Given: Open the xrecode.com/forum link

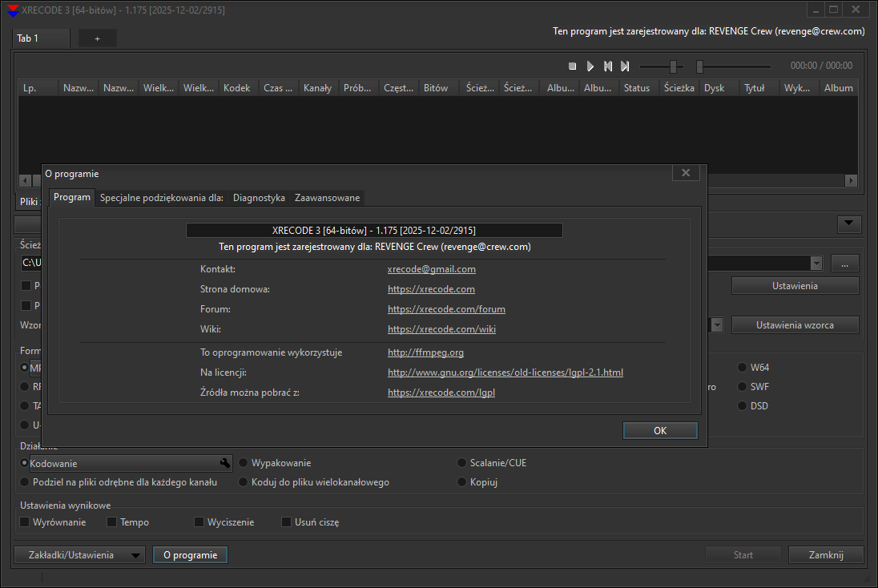Looking at the screenshot, I should click(446, 309).
